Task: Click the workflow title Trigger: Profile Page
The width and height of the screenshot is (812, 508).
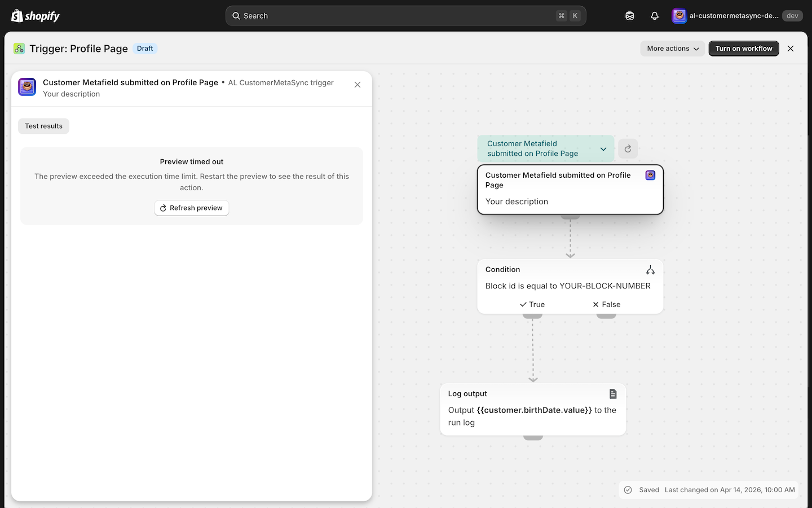Action: coord(79,49)
